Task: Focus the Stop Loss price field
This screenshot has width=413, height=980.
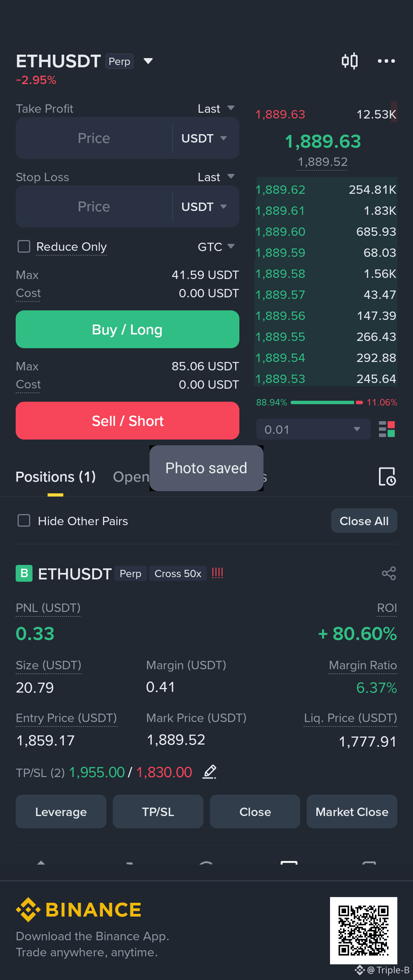Action: point(94,207)
